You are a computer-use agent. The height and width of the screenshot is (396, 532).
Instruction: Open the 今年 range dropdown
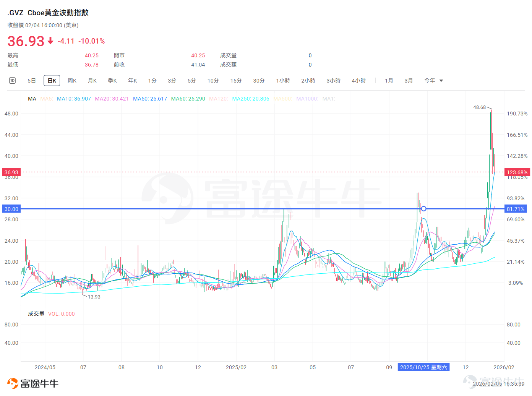click(433, 81)
